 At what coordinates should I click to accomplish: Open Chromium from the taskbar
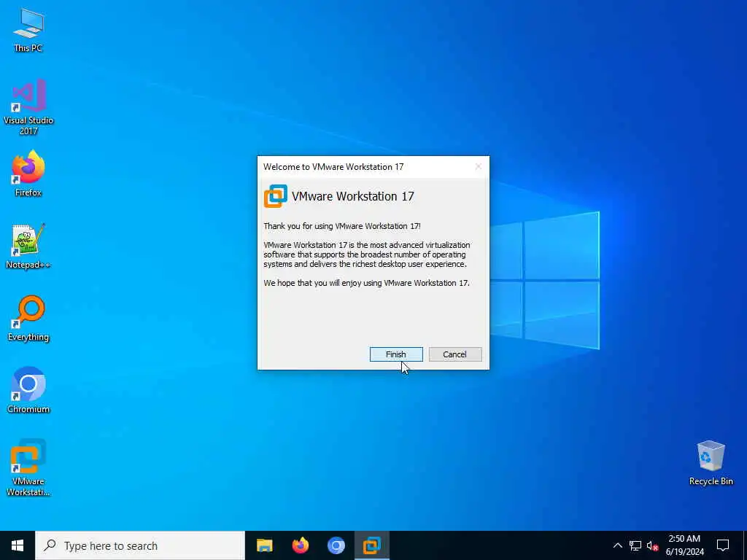pyautogui.click(x=336, y=545)
